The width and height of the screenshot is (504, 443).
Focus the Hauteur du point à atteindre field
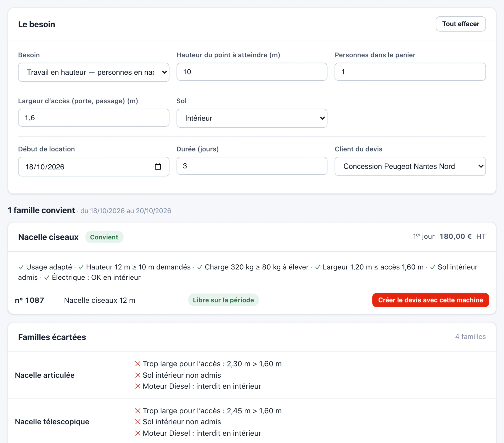252,72
